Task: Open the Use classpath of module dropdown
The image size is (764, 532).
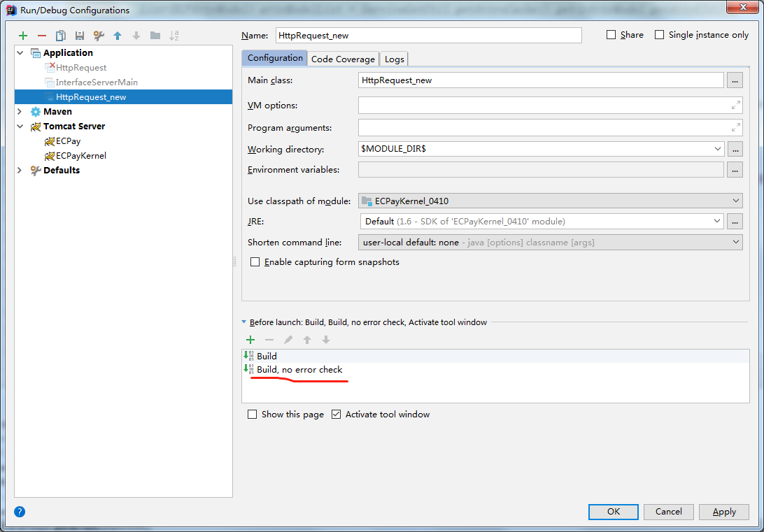Action: click(550, 201)
